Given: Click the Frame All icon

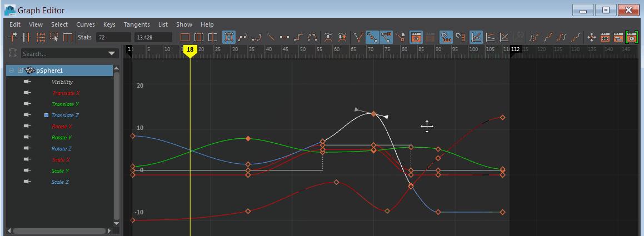Looking at the screenshot, I should click(185, 38).
